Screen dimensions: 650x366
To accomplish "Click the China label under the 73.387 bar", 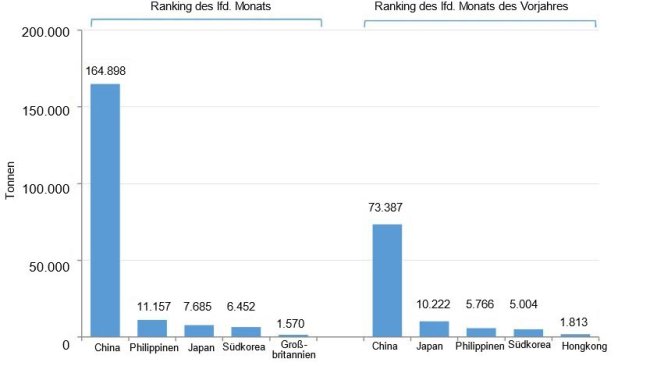I will [x=385, y=346].
